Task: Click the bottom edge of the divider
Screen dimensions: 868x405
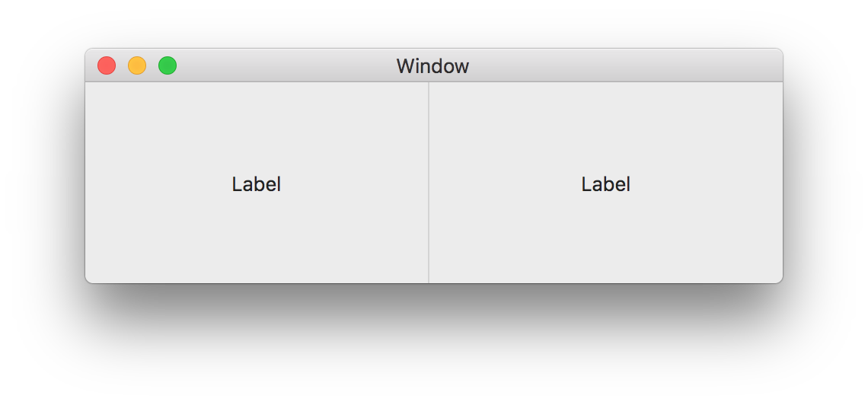Action: 429,281
